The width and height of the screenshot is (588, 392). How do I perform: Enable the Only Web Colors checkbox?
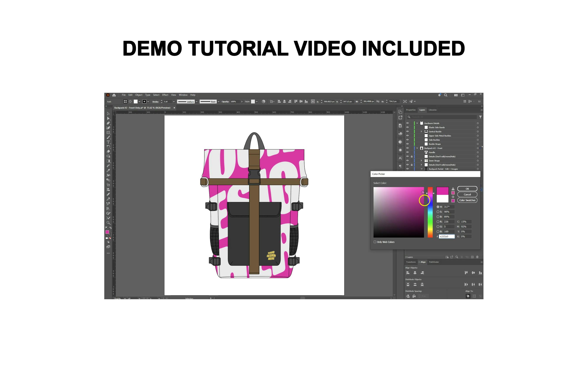[x=375, y=242]
